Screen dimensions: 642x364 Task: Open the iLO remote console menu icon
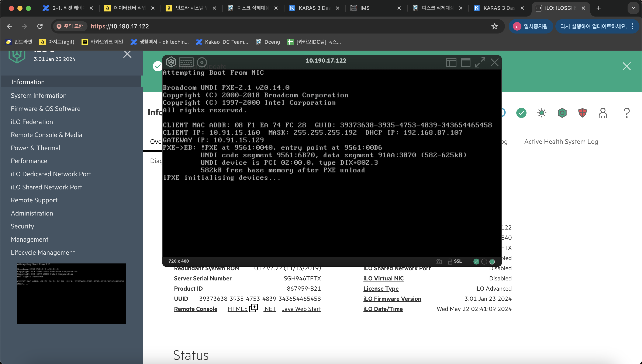171,62
